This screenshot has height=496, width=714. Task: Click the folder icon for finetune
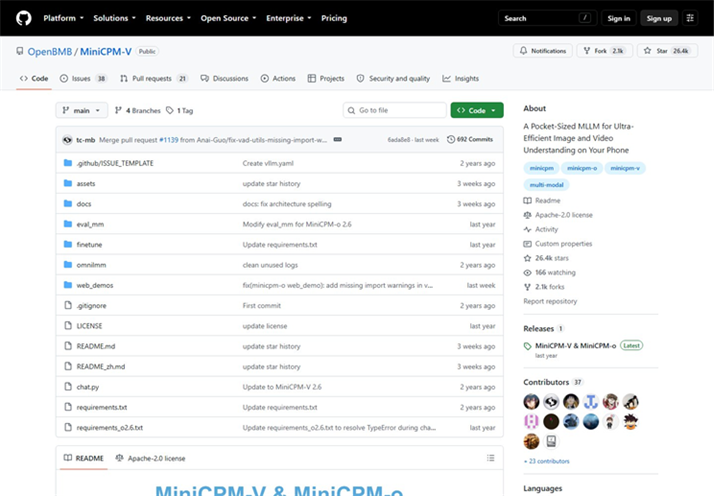[68, 244]
